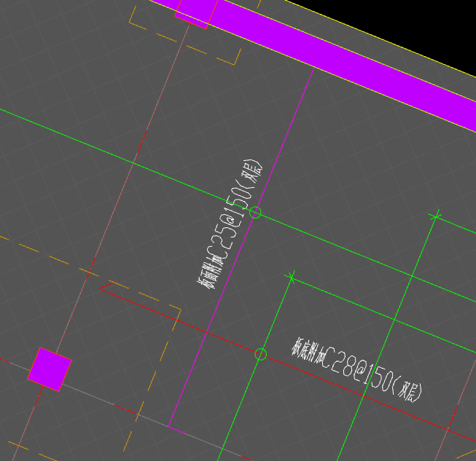Click the text 板底附加C28@150(双层)
476x461 pixels.
pyautogui.click(x=357, y=370)
